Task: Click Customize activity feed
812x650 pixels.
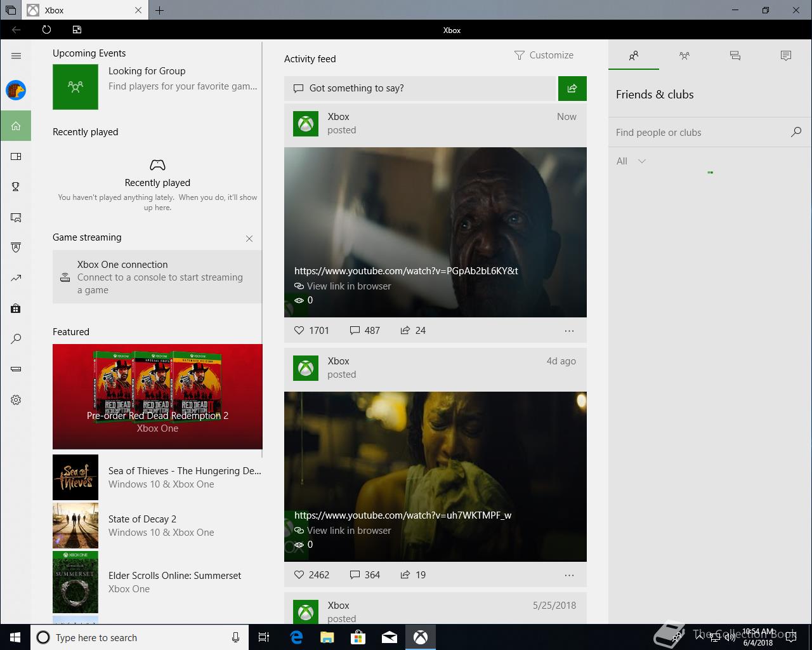Action: 544,55
